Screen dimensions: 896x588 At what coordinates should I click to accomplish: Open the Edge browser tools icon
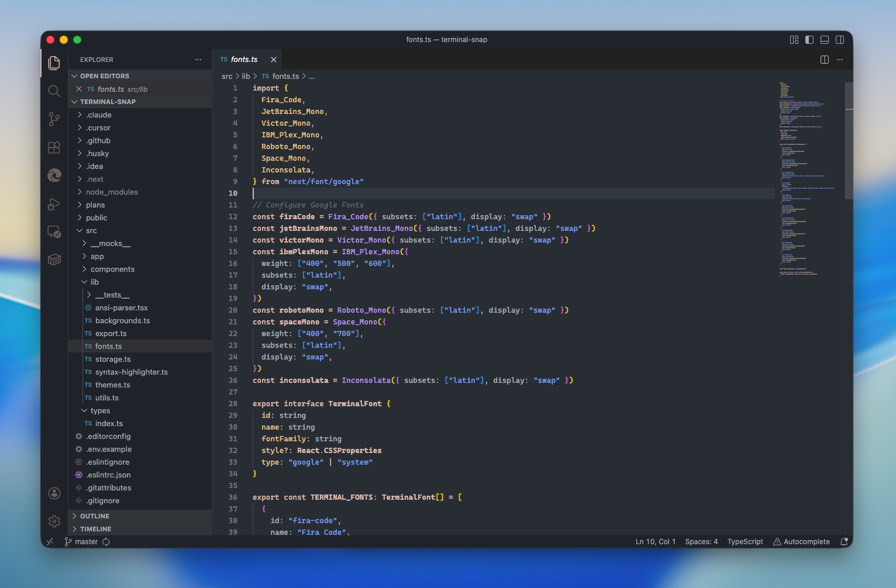coord(54,175)
